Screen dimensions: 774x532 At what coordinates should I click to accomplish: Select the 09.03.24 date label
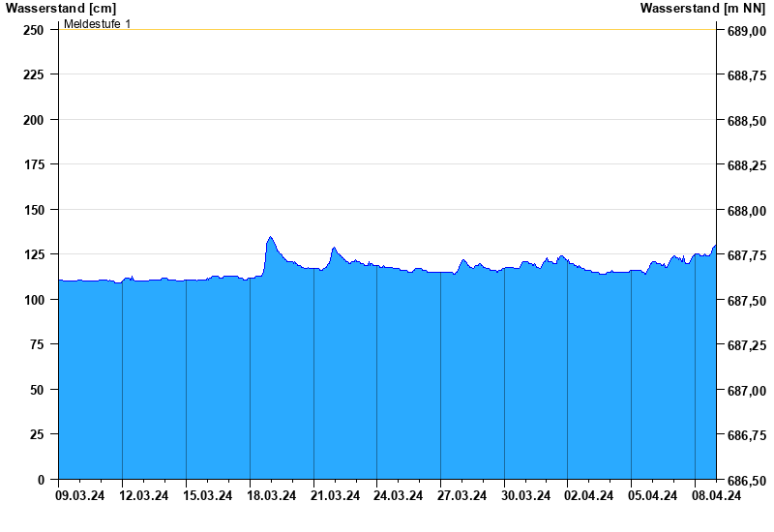(79, 496)
